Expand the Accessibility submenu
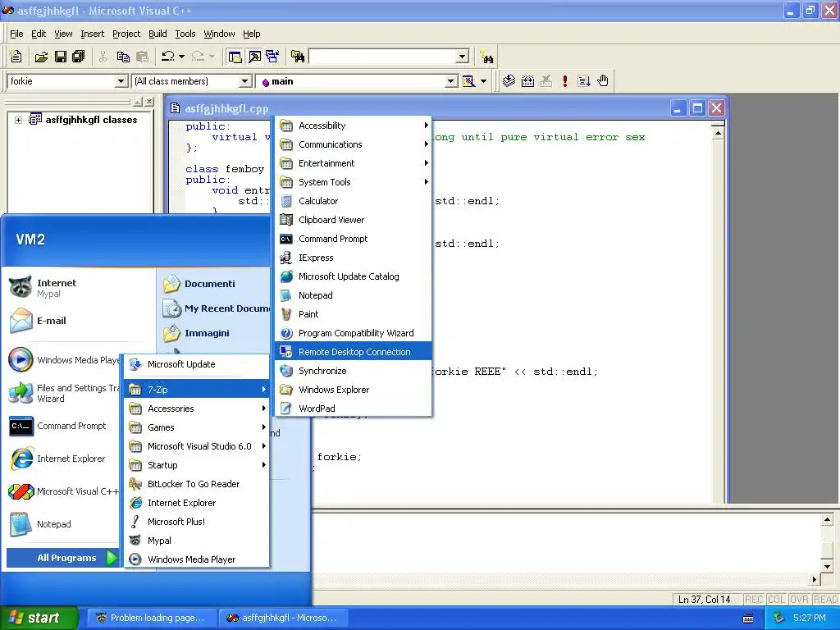840x630 pixels. coord(353,126)
